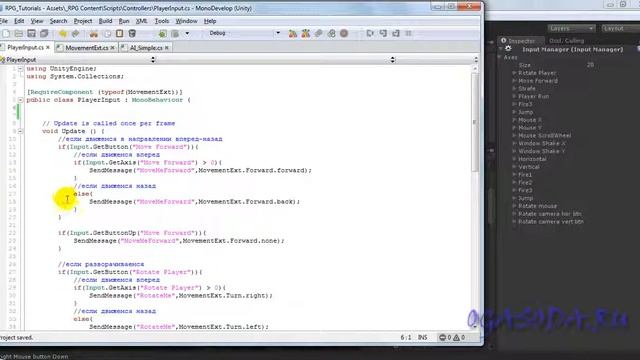640x360 pixels.
Task: Open the Tools menu
Action: click(162, 21)
